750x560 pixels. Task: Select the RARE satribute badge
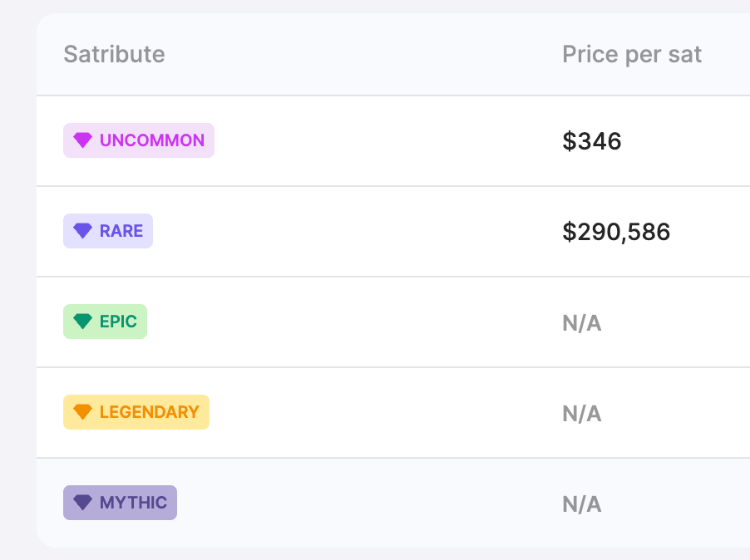(x=108, y=231)
